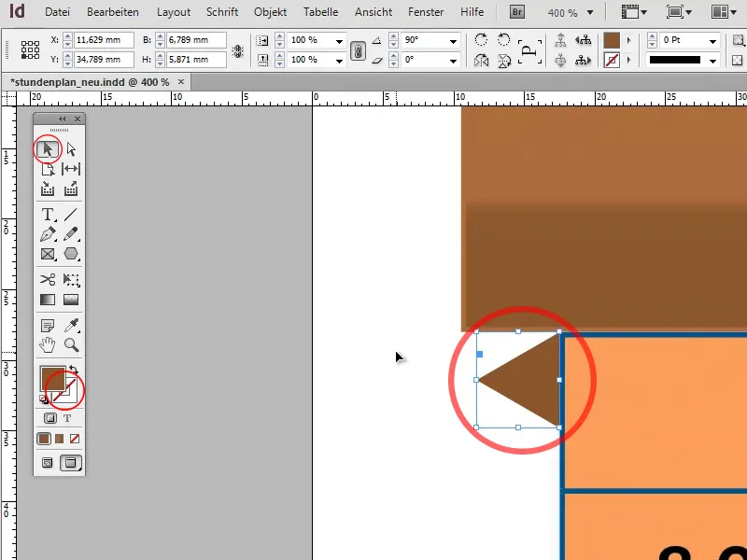747x560 pixels.
Task: Collapse the toolbox panel with double arrows
Action: click(63, 119)
